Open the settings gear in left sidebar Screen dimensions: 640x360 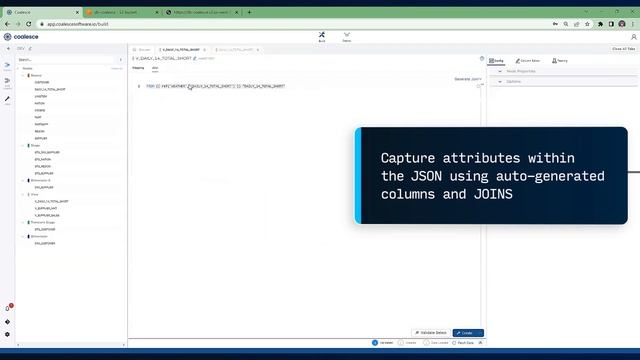[x=7, y=334]
